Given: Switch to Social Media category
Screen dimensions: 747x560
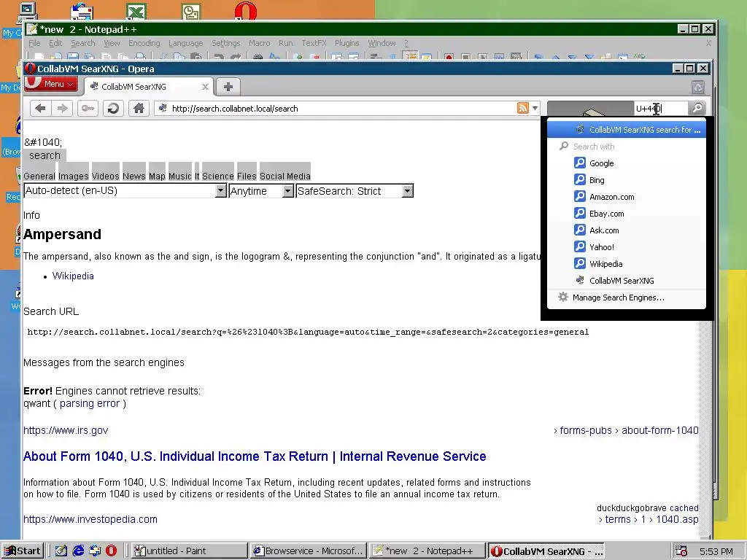Looking at the screenshot, I should click(285, 176).
